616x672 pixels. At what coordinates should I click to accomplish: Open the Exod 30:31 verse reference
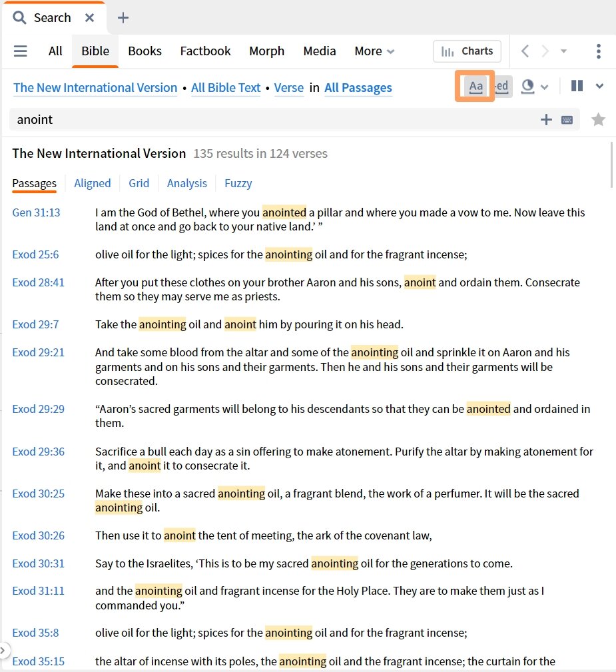click(38, 563)
